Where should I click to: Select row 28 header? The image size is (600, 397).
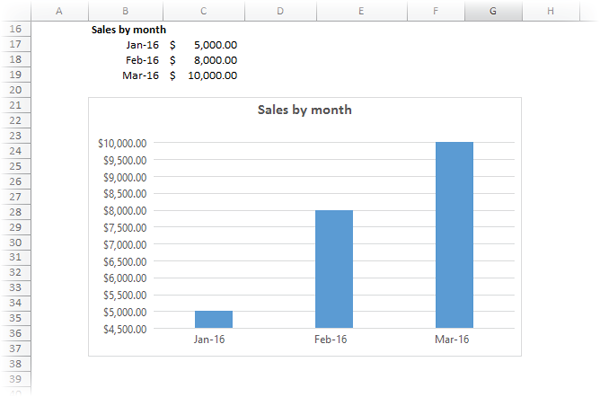click(x=16, y=212)
